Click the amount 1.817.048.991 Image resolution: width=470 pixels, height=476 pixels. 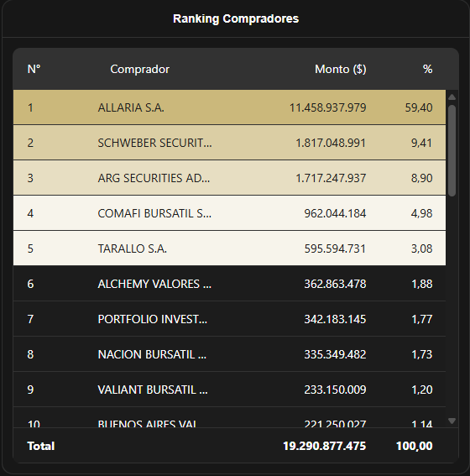331,143
